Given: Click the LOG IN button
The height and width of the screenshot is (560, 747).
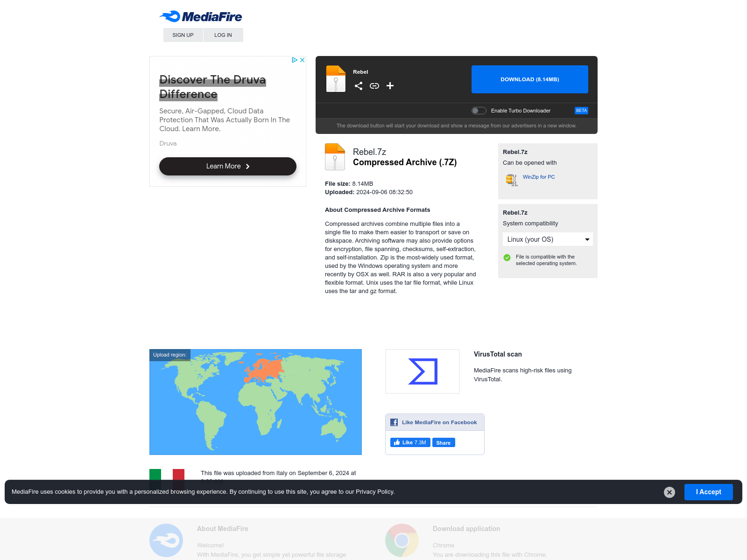Looking at the screenshot, I should tap(223, 35).
